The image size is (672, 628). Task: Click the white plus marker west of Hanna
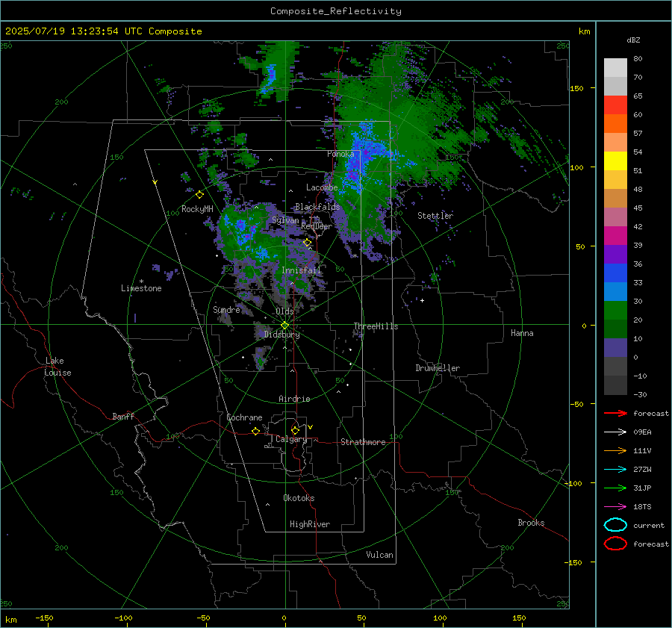point(422,300)
